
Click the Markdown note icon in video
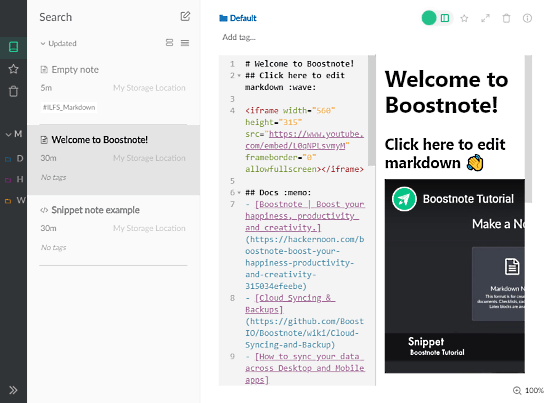click(512, 267)
